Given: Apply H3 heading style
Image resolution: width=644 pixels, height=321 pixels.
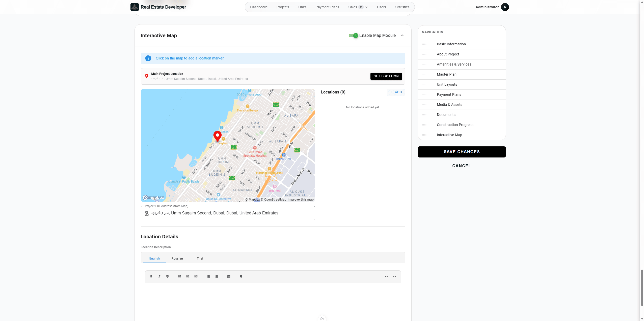Looking at the screenshot, I should (196, 276).
